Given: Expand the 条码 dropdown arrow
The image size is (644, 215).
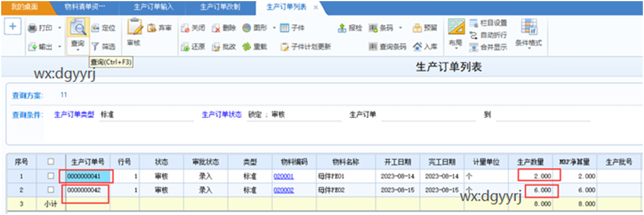Looking at the screenshot, I should 400,28.
